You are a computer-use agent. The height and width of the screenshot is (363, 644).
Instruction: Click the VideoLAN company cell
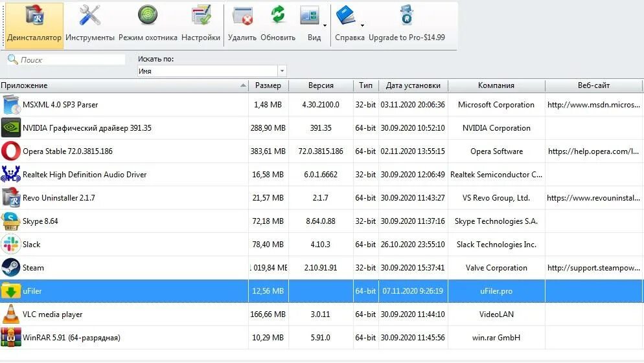pos(496,314)
